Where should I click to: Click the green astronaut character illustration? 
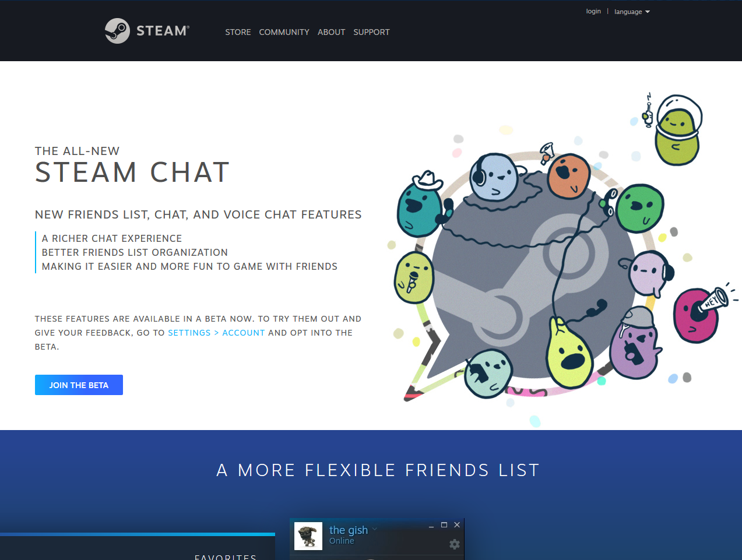click(x=678, y=131)
